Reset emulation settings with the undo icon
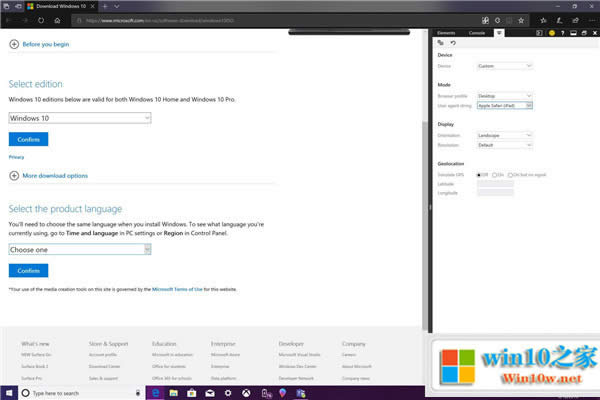 pyautogui.click(x=453, y=43)
